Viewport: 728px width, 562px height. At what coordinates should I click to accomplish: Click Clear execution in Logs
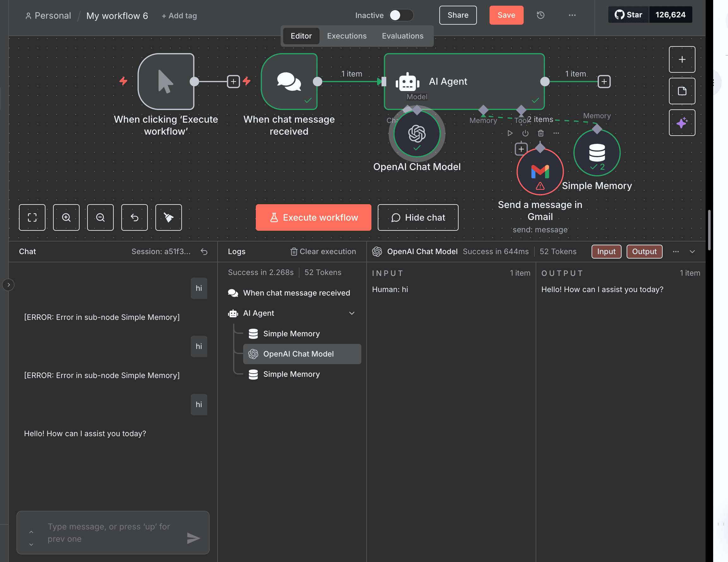[323, 252]
